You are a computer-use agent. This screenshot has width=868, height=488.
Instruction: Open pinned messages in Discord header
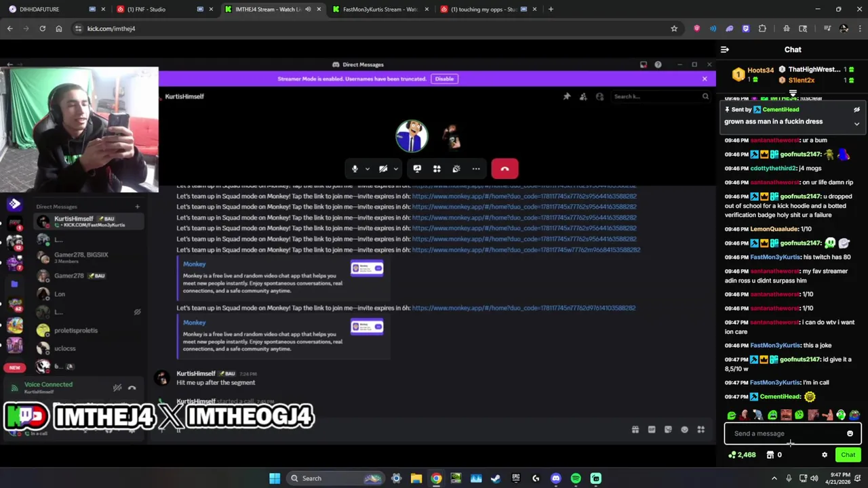(x=567, y=96)
